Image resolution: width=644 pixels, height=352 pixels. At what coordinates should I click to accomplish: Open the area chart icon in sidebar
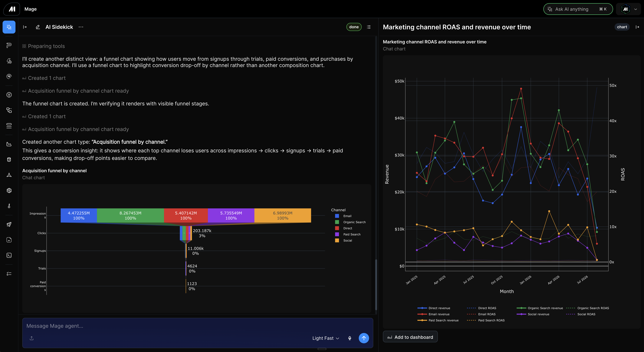point(9,144)
